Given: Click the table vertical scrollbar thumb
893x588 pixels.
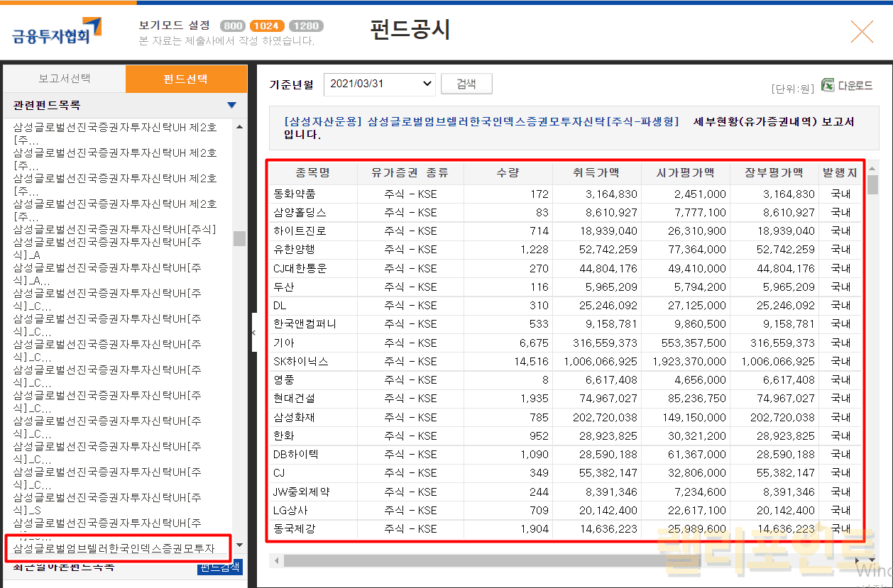Looking at the screenshot, I should (x=872, y=184).
